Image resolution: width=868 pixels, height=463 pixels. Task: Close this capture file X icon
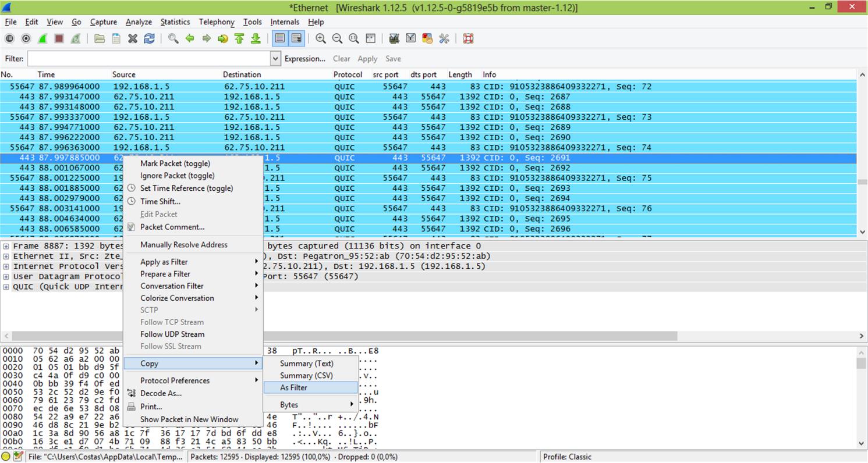click(133, 38)
